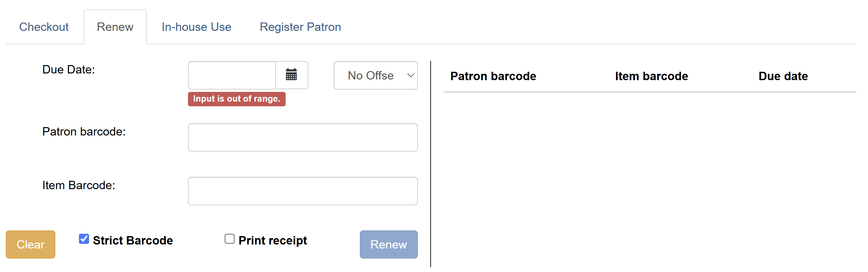This screenshot has height=272, width=868.
Task: Dismiss the Input is out of range warning
Action: click(236, 99)
